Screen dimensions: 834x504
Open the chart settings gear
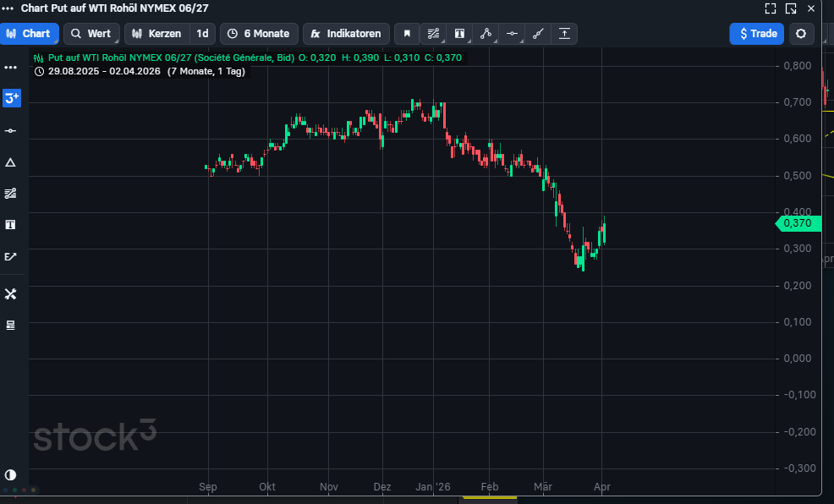point(801,34)
